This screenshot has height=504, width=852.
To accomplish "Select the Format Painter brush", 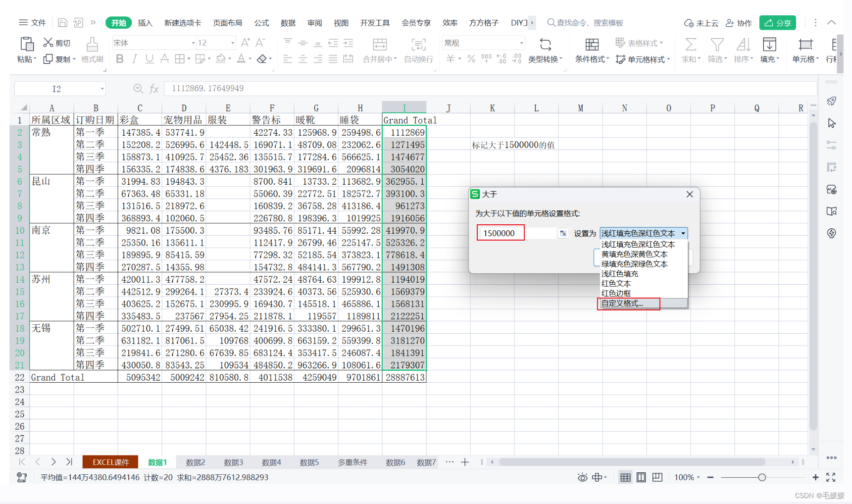I will pos(92,44).
